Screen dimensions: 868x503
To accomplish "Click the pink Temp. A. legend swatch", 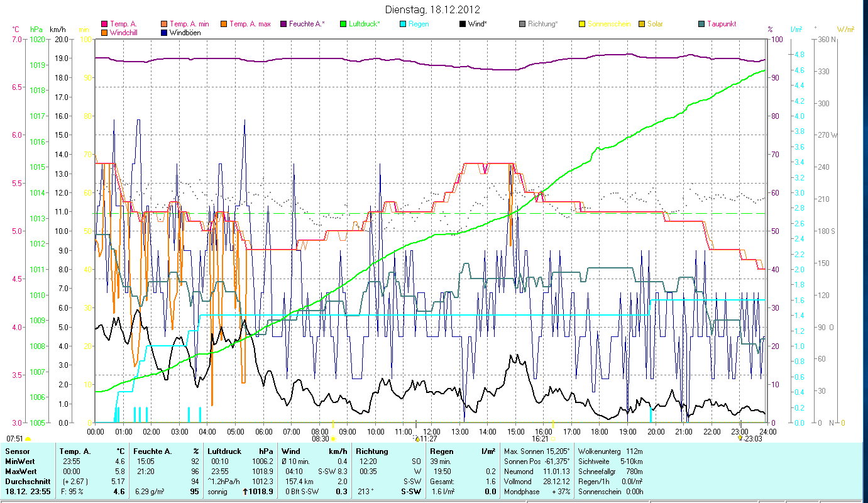I will click(x=104, y=25).
